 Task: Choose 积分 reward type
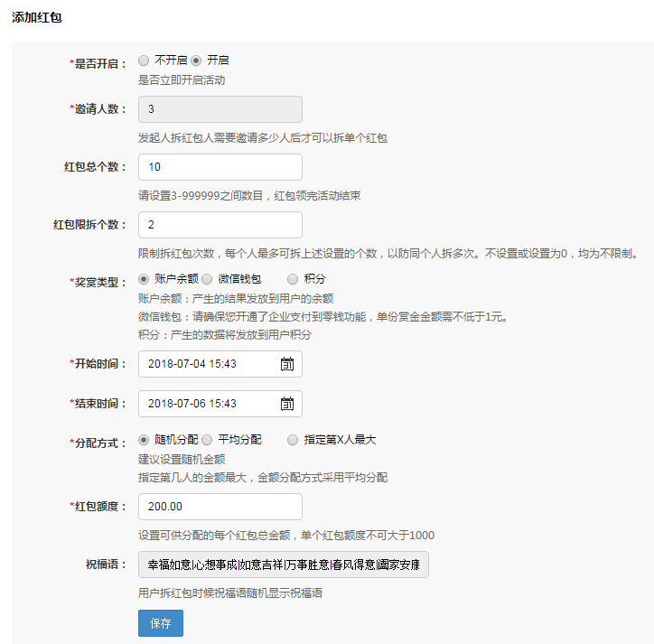point(293,279)
